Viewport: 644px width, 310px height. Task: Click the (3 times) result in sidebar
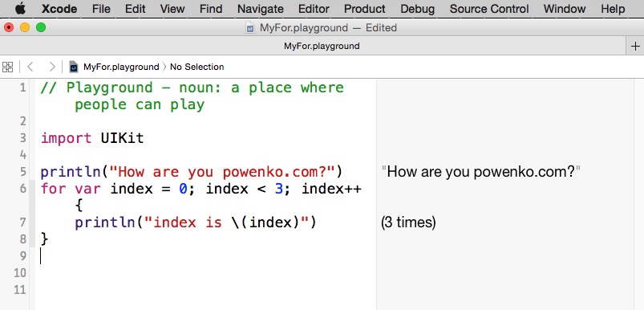tap(408, 222)
